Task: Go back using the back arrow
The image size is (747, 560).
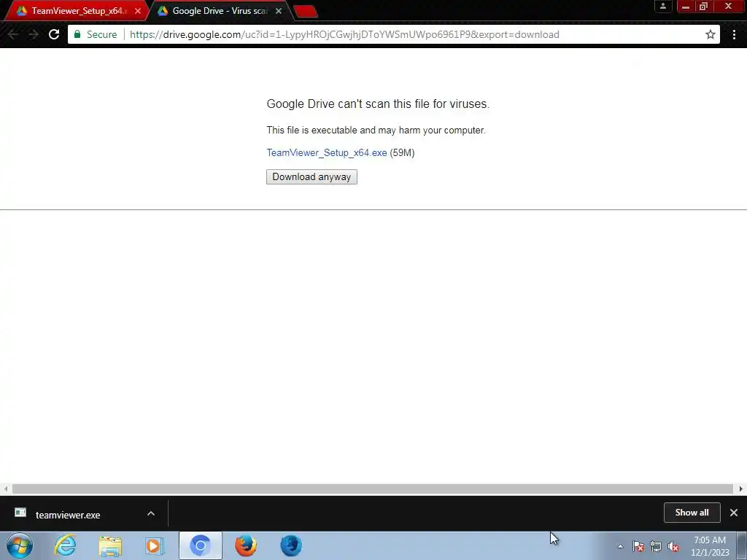Action: point(13,34)
